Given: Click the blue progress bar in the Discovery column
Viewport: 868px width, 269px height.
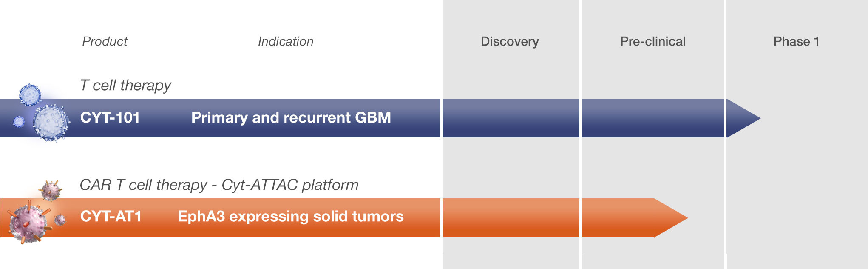Looking at the screenshot, I should coord(511,118).
